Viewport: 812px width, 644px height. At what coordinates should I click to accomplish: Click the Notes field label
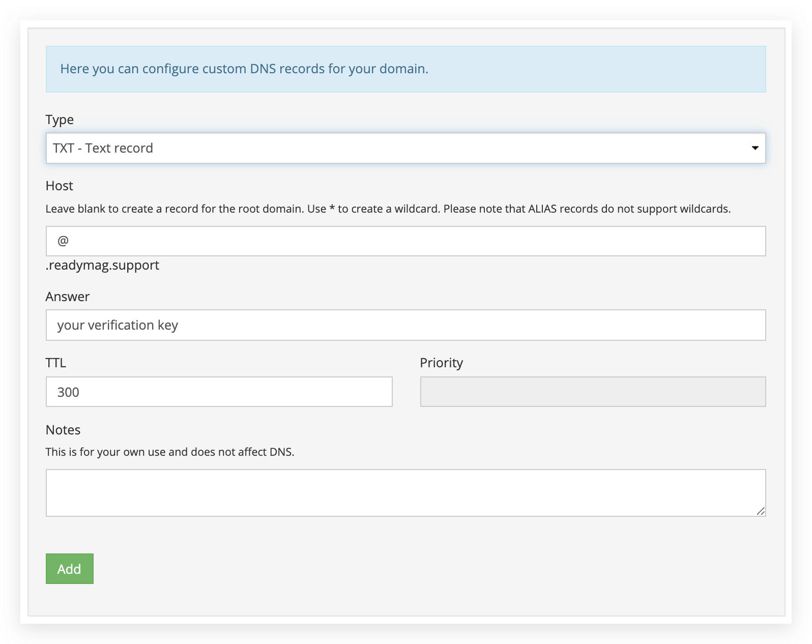63,430
